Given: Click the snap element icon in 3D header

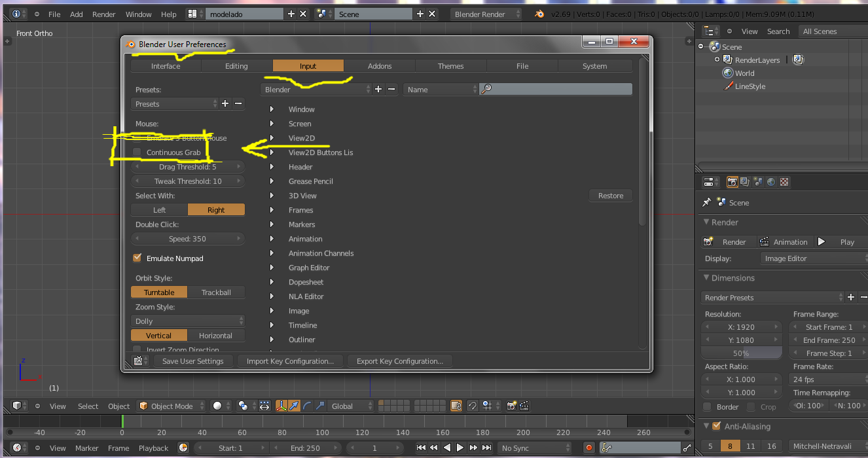Looking at the screenshot, I should tap(489, 406).
